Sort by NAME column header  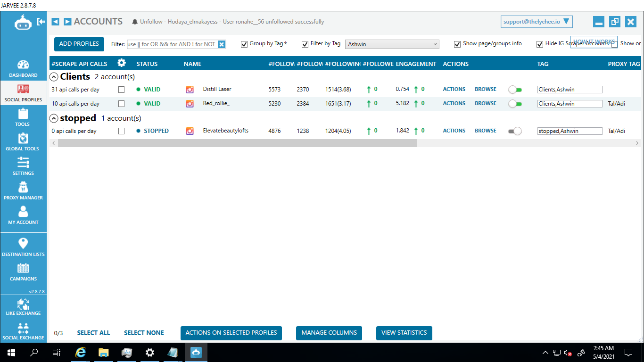coord(192,64)
